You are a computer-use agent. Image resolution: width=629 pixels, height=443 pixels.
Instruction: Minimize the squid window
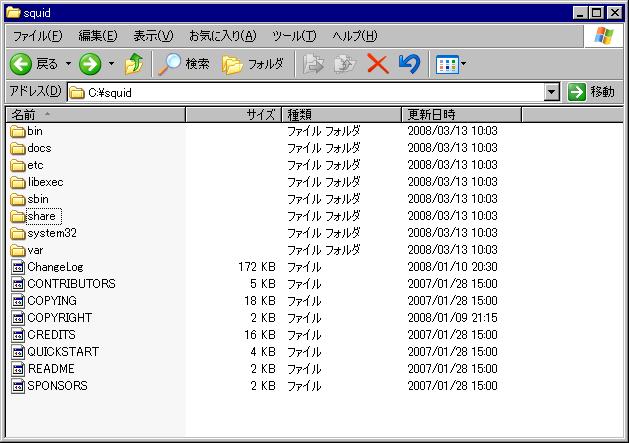coord(580,13)
